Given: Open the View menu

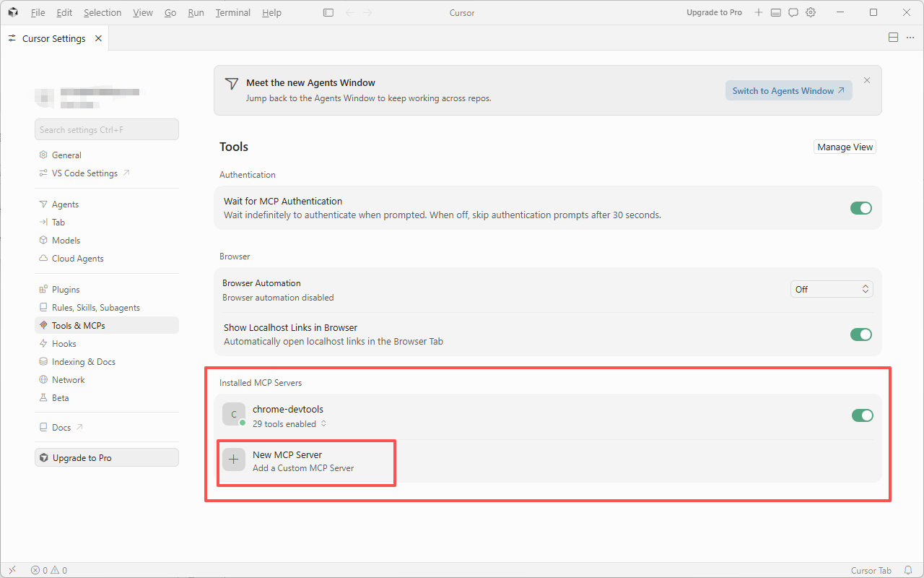Looking at the screenshot, I should 143,12.
